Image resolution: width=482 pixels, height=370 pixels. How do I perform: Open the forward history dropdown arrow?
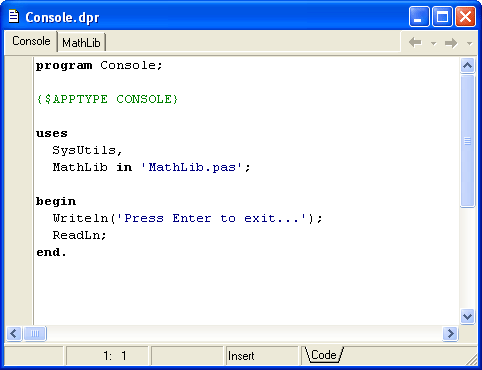(469, 43)
